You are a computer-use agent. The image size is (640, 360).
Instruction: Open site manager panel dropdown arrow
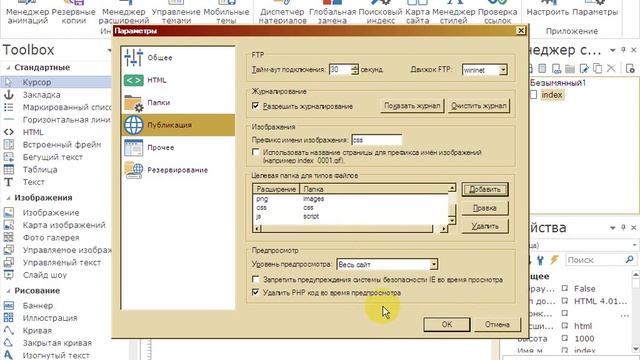(613, 50)
